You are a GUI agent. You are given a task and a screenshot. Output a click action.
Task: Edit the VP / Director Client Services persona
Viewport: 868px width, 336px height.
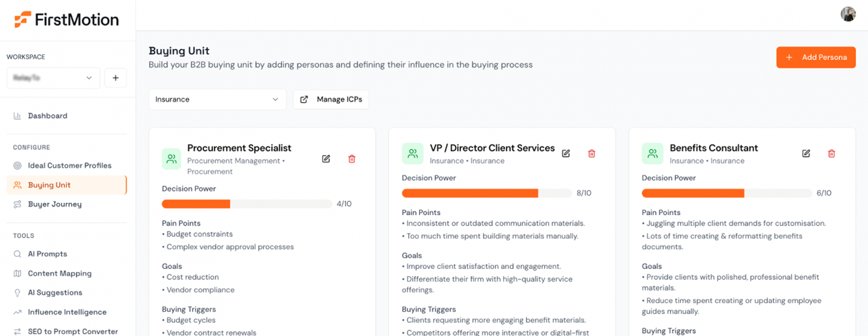pos(566,154)
